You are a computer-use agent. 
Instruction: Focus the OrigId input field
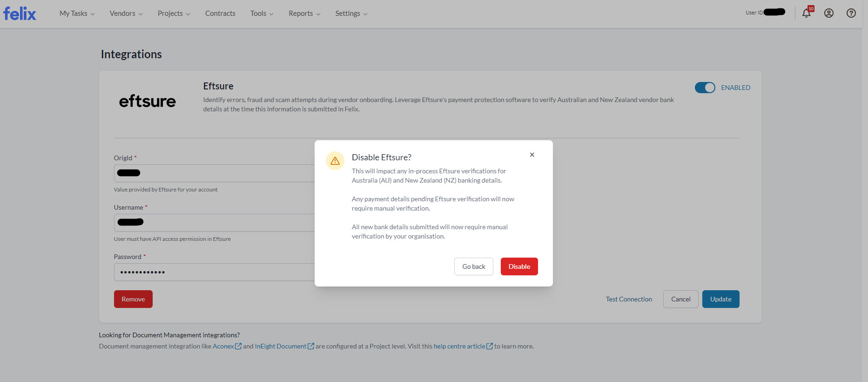[x=215, y=173]
